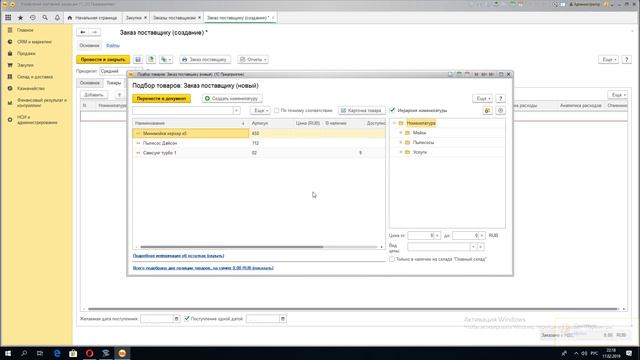The height and width of the screenshot is (360, 640).
Task: Click the post document icon in order toolbar
Action: (151, 60)
